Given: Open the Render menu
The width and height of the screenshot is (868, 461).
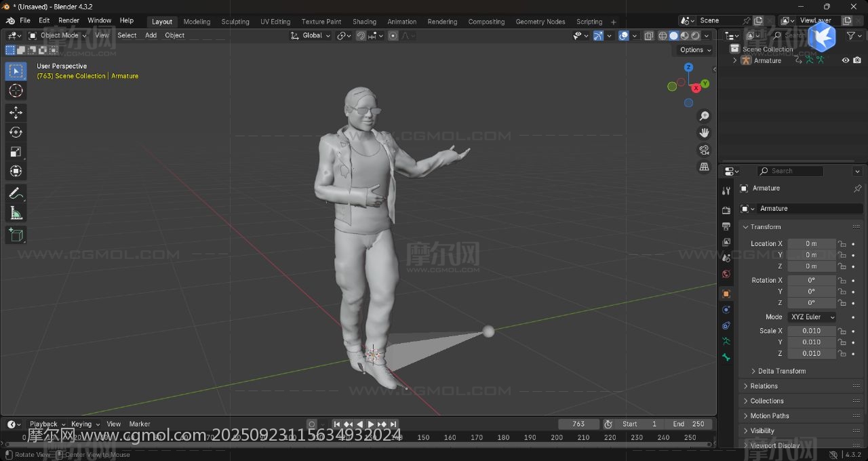Looking at the screenshot, I should [x=68, y=20].
